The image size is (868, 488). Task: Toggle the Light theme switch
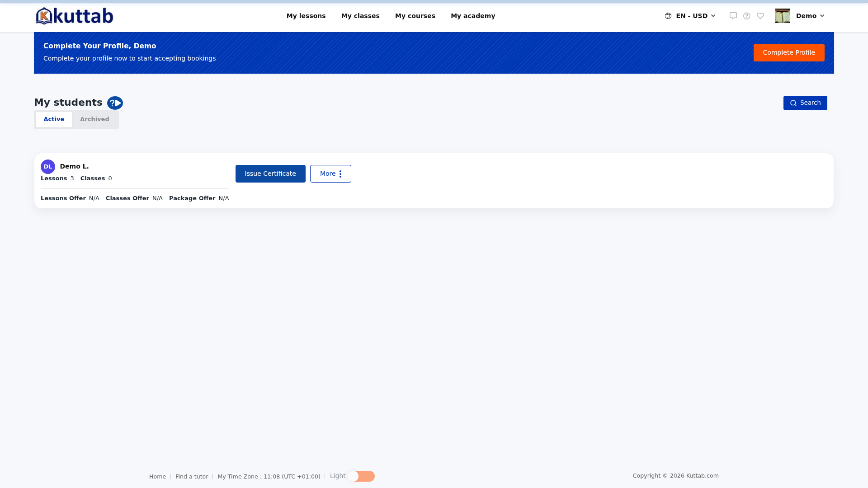361,476
